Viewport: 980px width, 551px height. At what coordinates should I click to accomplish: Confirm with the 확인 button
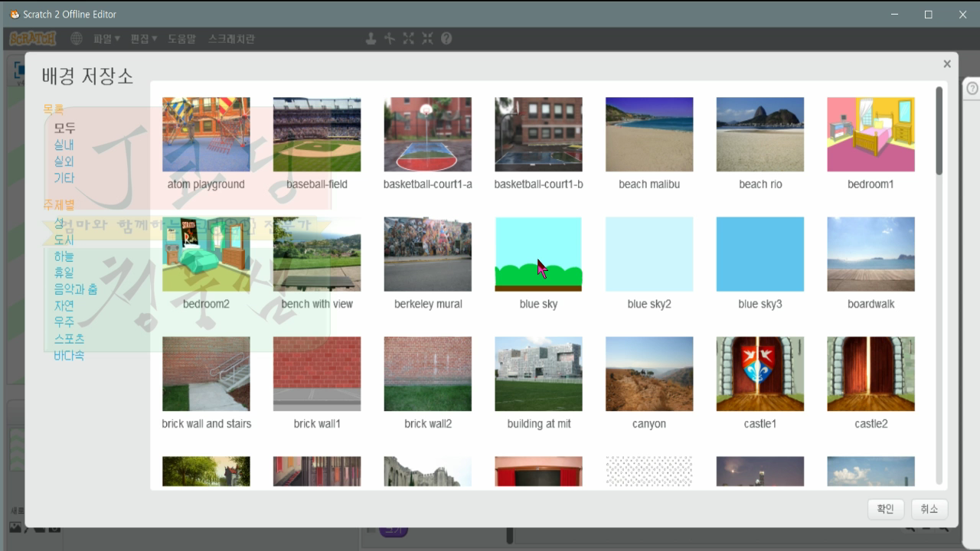click(x=886, y=509)
